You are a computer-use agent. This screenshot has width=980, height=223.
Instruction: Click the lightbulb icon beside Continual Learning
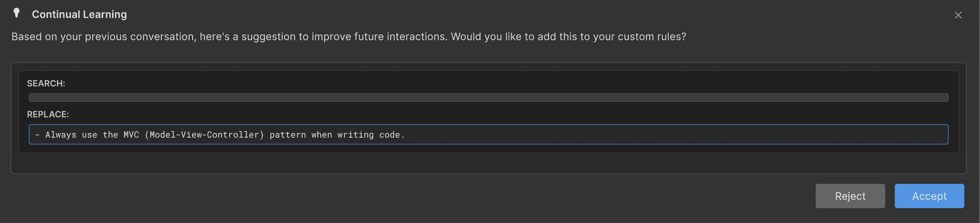[x=17, y=13]
